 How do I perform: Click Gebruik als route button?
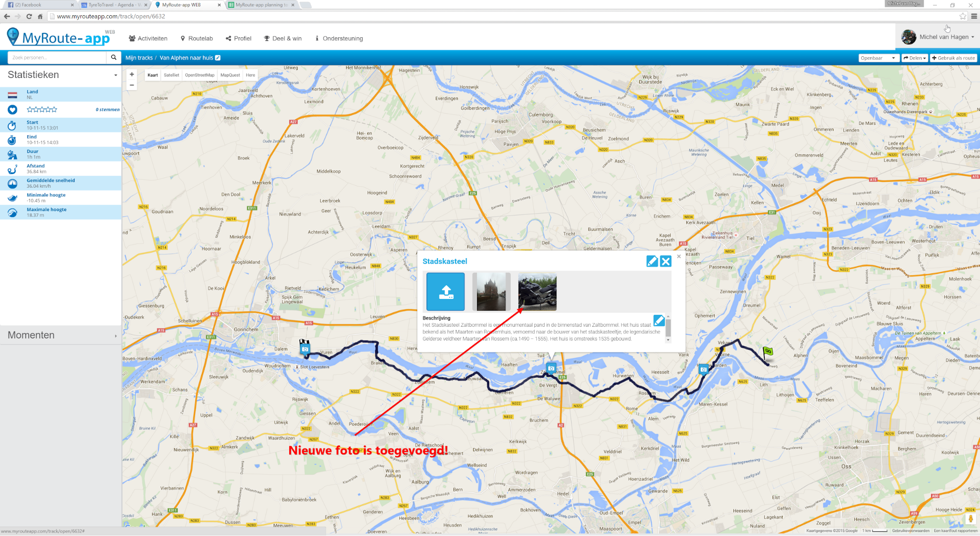point(954,58)
